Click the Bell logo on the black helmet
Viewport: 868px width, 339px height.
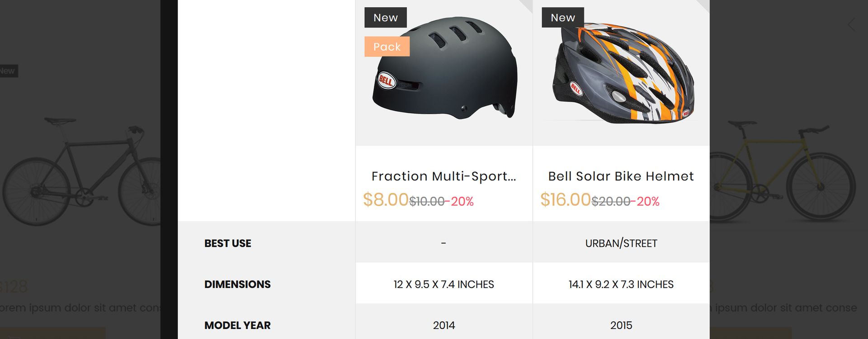[x=387, y=81]
